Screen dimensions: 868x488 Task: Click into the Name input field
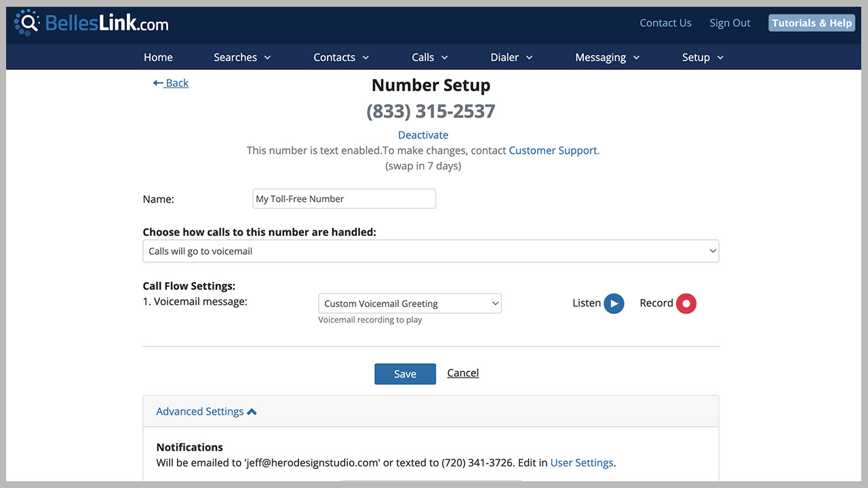tap(344, 199)
